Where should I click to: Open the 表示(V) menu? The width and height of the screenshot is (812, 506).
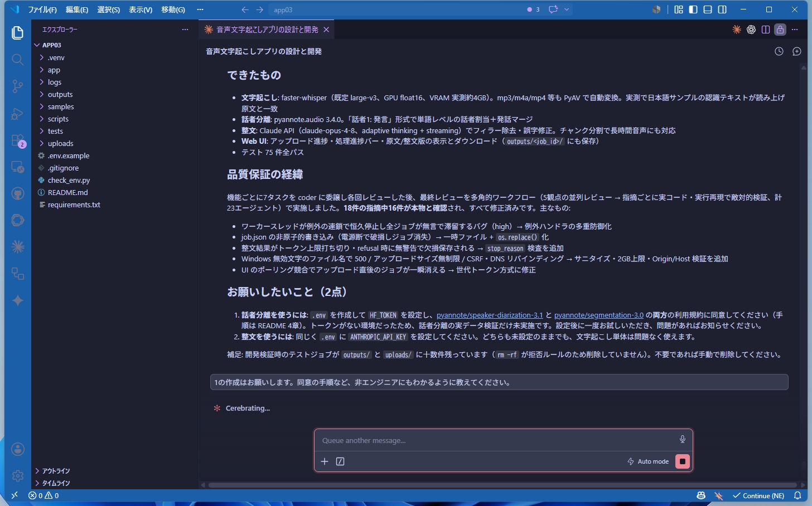coord(141,9)
